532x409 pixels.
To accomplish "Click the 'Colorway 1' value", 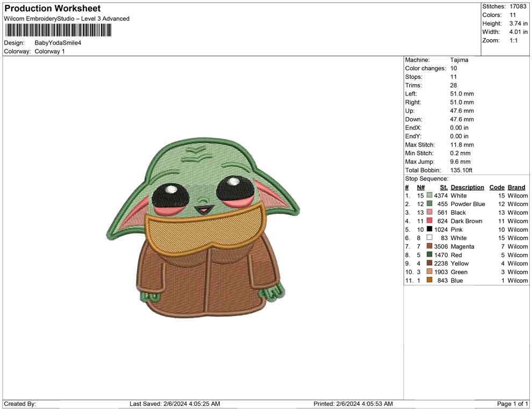I will pos(49,52).
